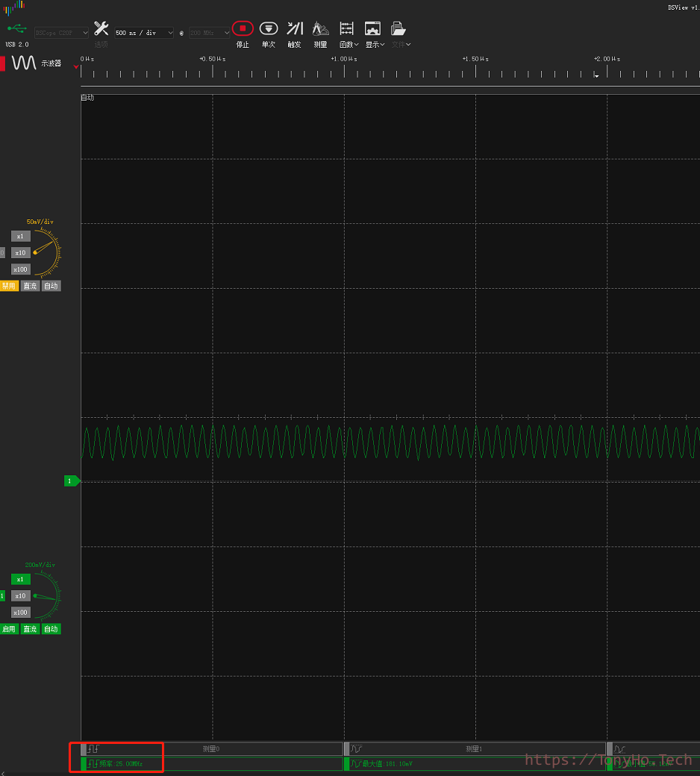Click the Single (单次) capture icon
Viewport: 700px width, 776px height.
pos(269,29)
